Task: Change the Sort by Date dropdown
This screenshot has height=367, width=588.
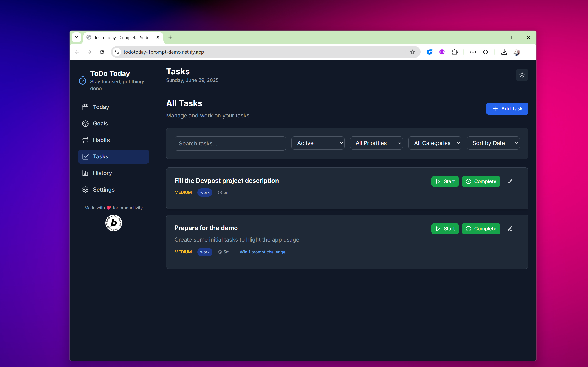Action: coord(493,143)
